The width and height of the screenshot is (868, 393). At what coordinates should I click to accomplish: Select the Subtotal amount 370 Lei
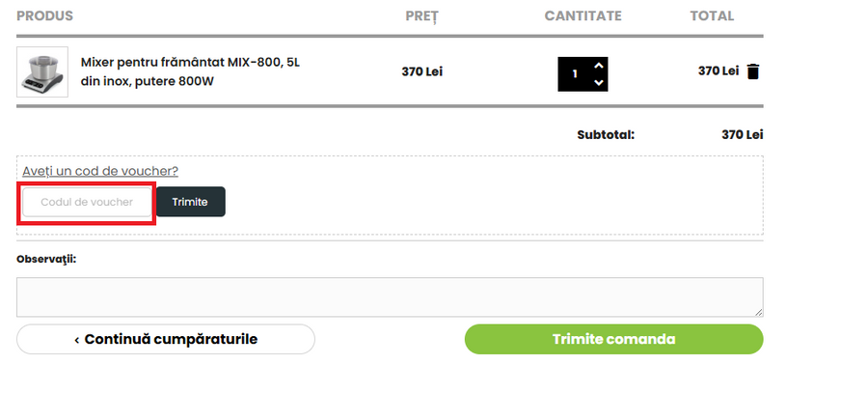742,134
